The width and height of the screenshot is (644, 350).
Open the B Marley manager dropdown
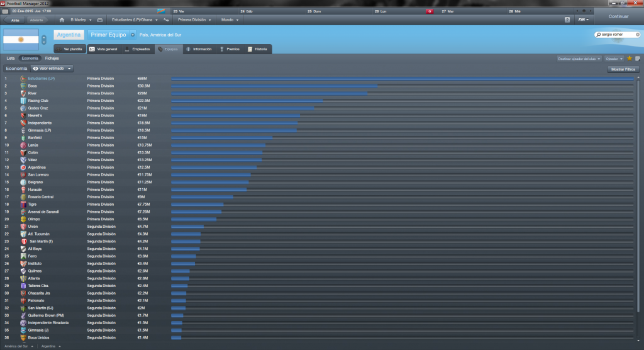click(81, 20)
